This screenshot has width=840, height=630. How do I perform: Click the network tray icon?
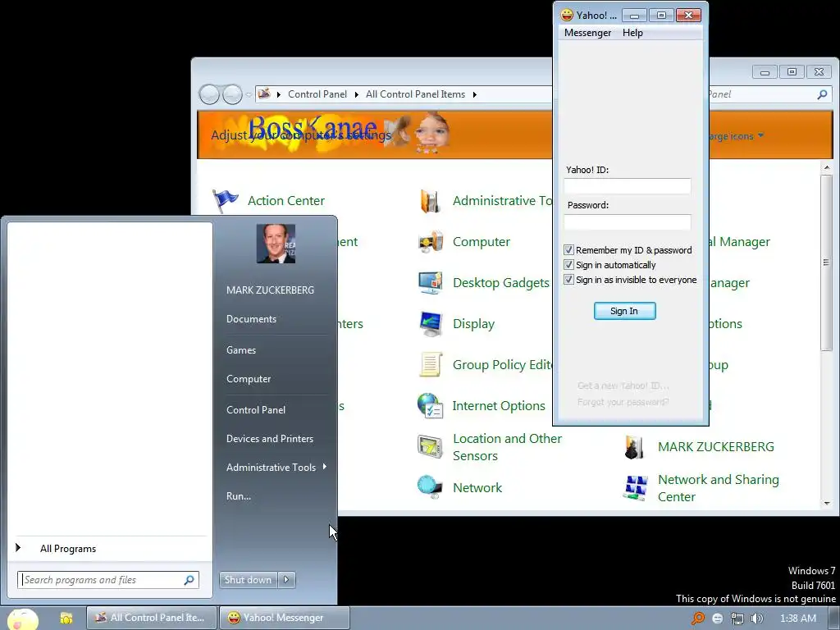(x=737, y=619)
